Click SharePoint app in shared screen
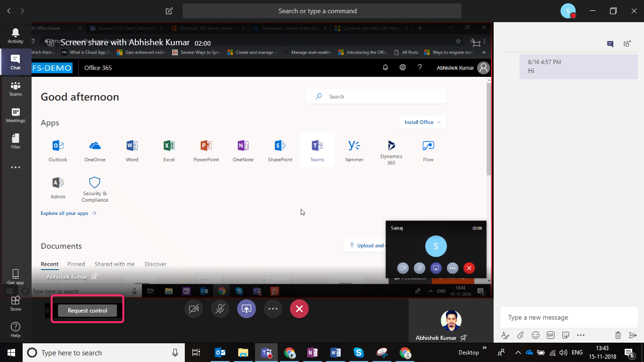The height and width of the screenshot is (362, 644). pos(280,151)
